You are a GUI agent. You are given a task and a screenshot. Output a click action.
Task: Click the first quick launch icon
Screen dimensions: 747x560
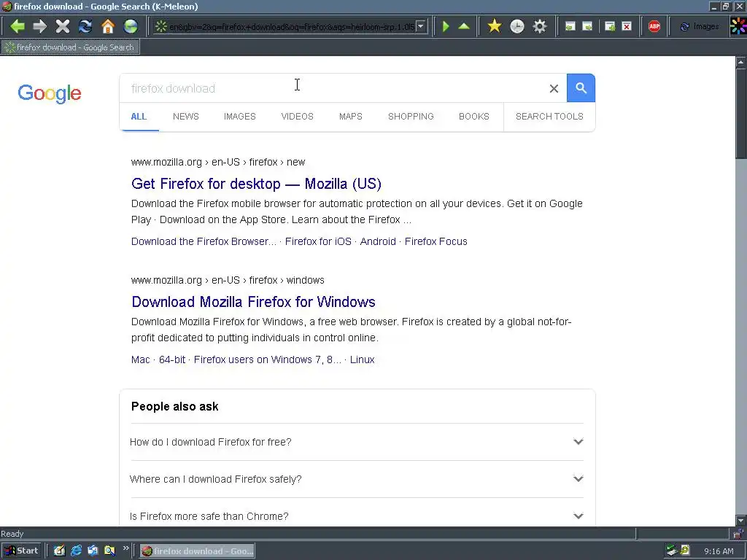(x=59, y=551)
